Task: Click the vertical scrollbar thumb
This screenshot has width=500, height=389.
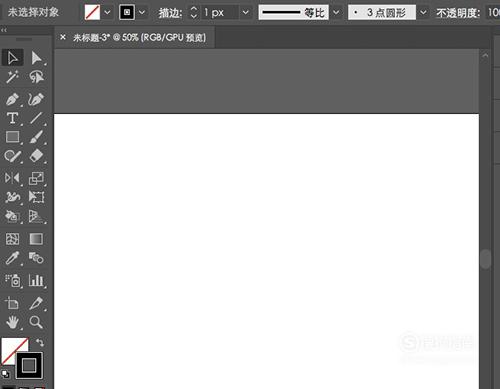Action: coord(486,259)
